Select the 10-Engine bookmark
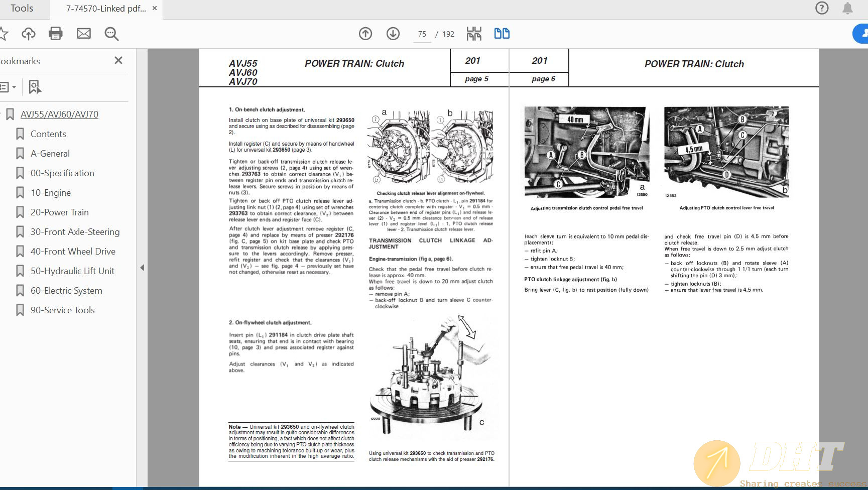Image resolution: width=868 pixels, height=490 pixels. click(51, 193)
